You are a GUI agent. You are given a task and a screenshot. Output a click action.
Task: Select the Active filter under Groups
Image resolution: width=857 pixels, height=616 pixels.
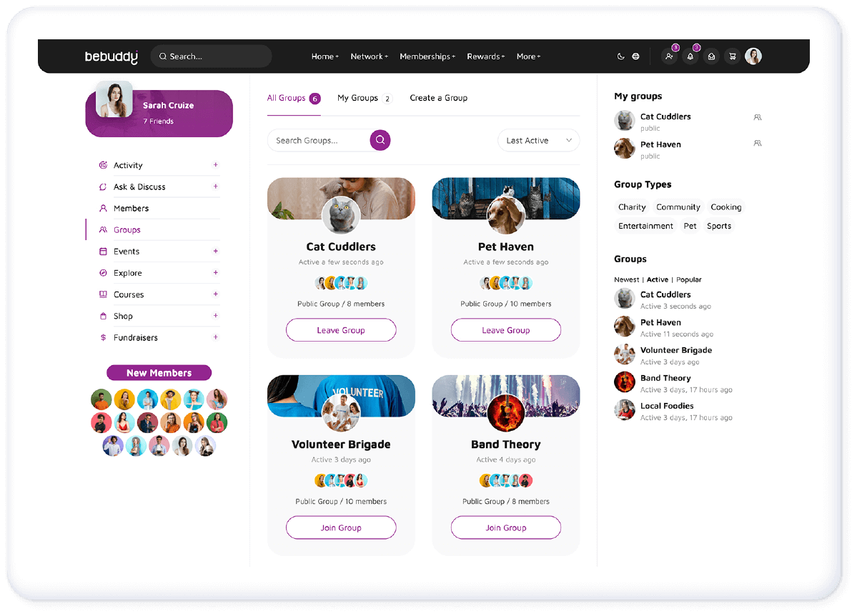coord(658,279)
